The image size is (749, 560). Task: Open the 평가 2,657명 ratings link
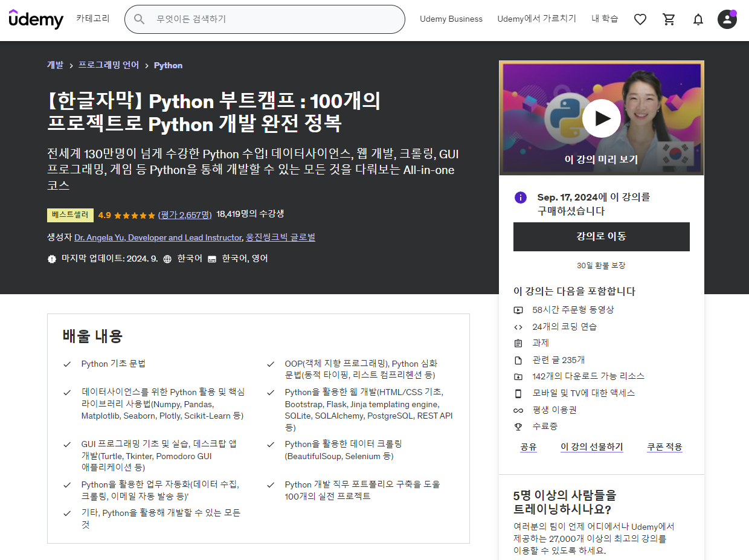pyautogui.click(x=185, y=214)
